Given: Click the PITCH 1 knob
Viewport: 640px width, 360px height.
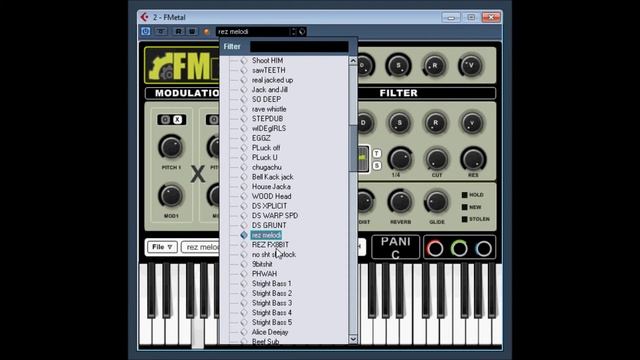Looking at the screenshot, I should [x=171, y=147].
